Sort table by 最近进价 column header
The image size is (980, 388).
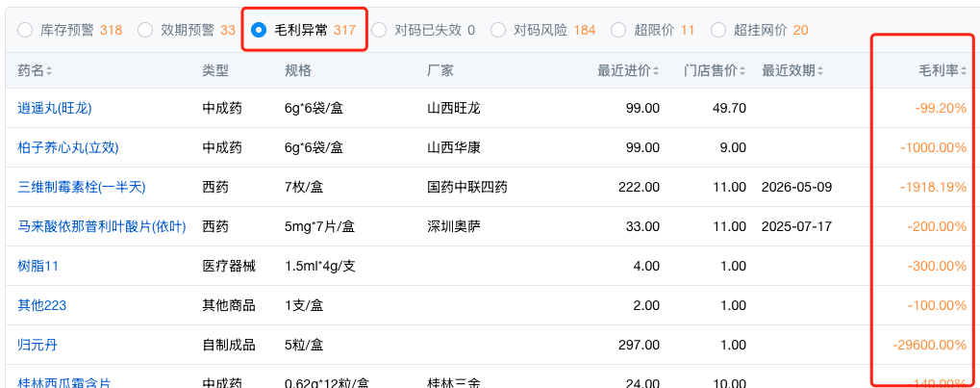click(x=628, y=70)
